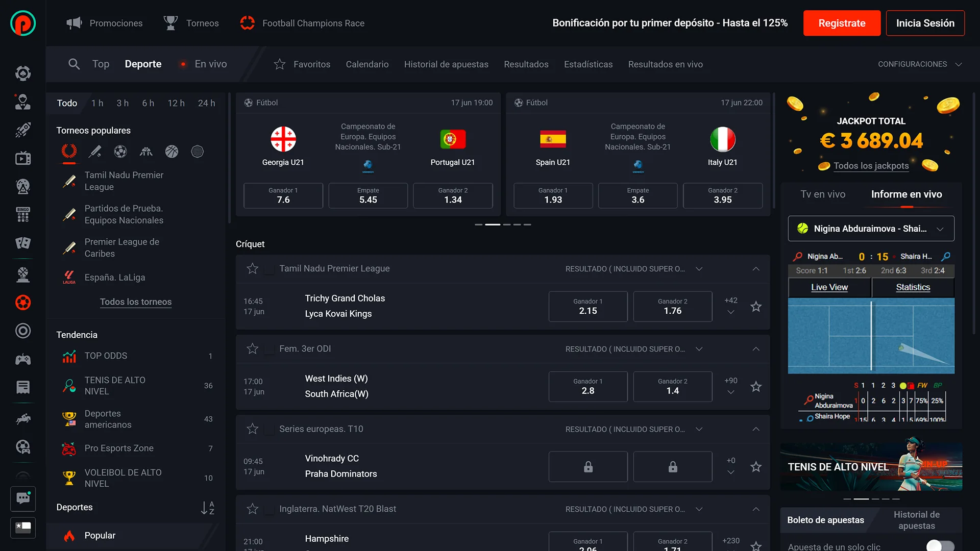Image resolution: width=980 pixels, height=551 pixels.
Task: Expand +90 more markets for West Indies match
Action: (x=730, y=386)
